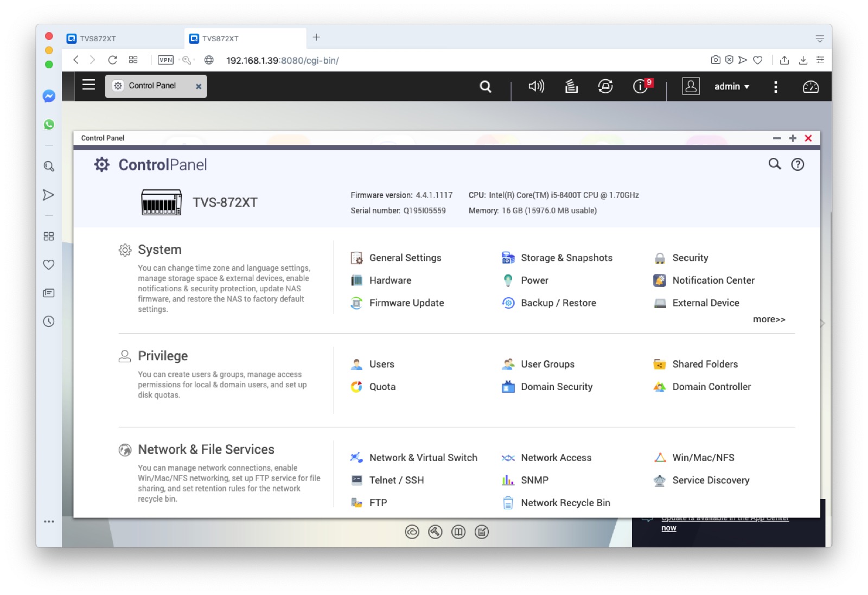Image resolution: width=868 pixels, height=595 pixels.
Task: Click the Power bulb icon
Action: (x=508, y=280)
